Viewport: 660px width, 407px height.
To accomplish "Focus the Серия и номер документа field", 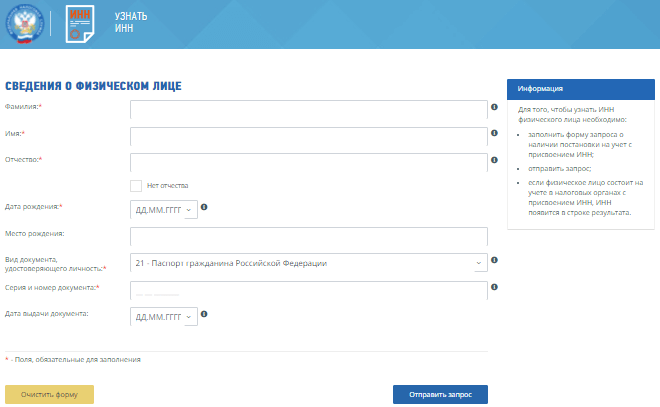I will [x=308, y=290].
